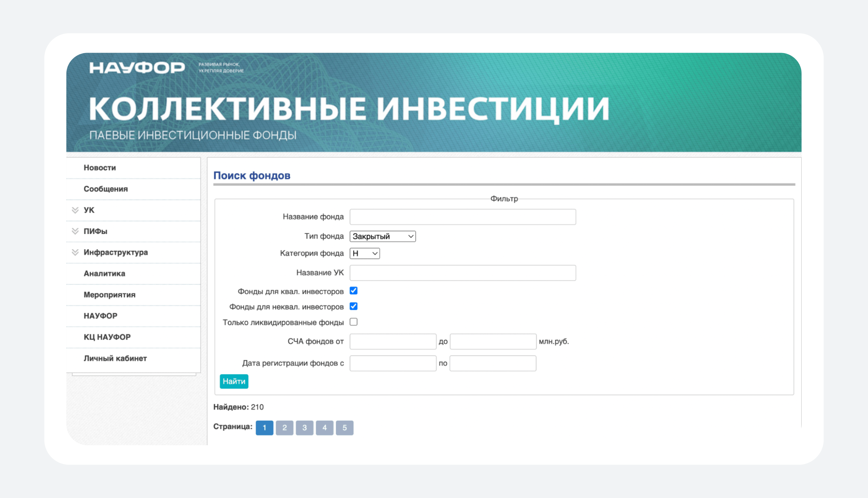Open the УК sidebar section

89,210
